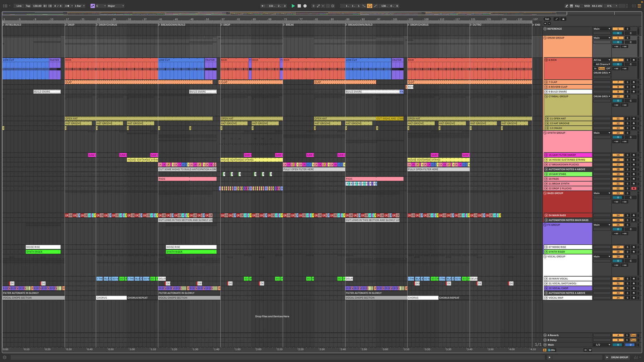The height and width of the screenshot is (362, 644).
Task: Click the Set locator button
Action: (547, 19)
